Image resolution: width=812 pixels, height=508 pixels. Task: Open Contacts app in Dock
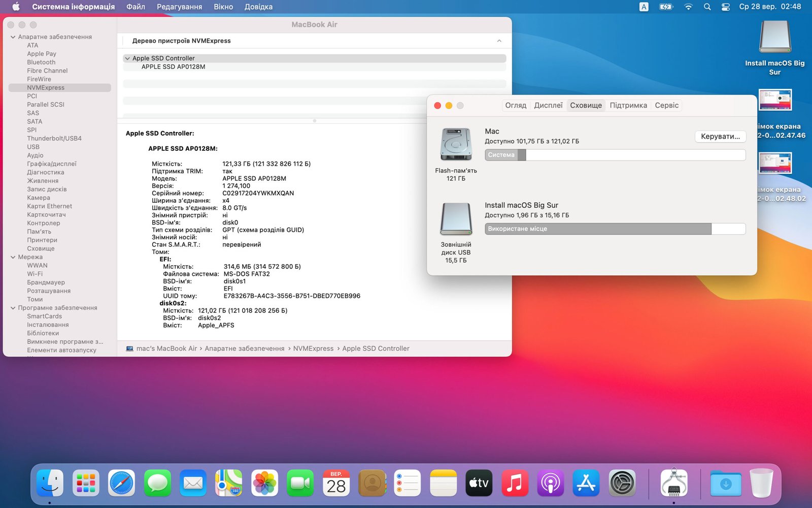tap(372, 483)
